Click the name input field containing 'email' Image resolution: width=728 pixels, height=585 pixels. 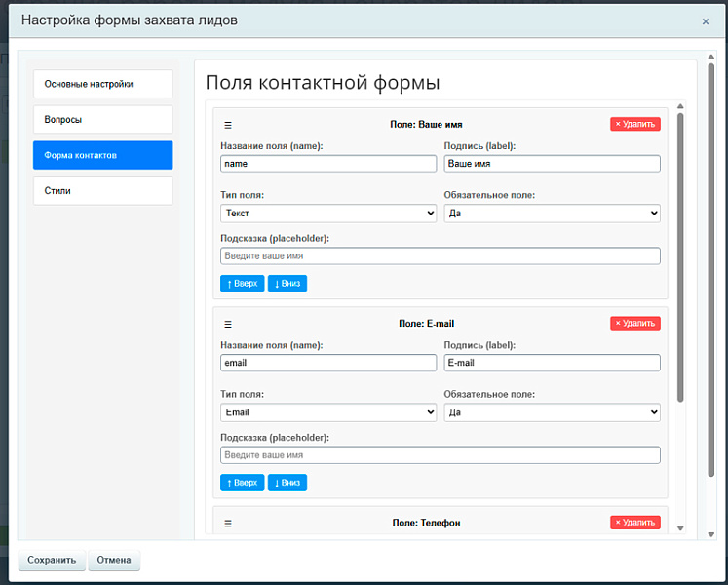pyautogui.click(x=328, y=363)
